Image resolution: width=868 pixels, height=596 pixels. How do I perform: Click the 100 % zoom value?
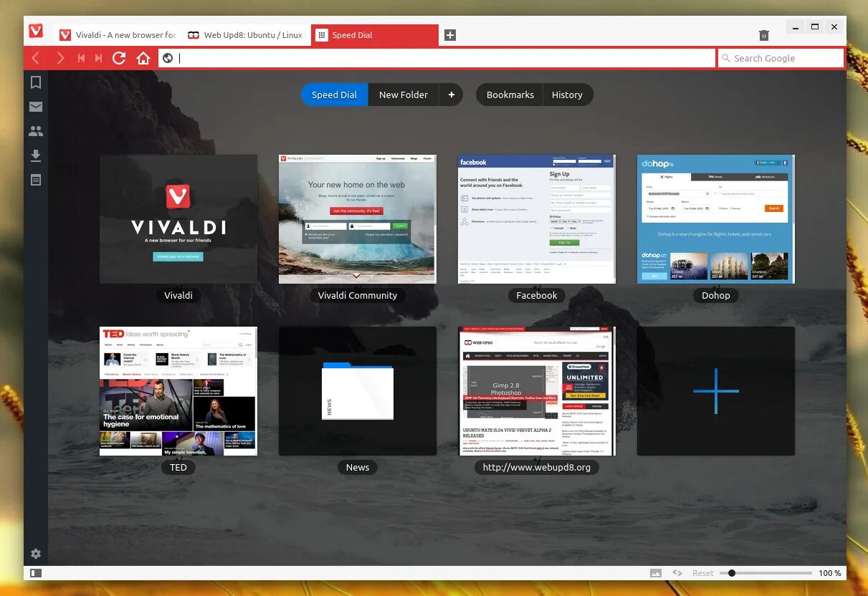click(x=830, y=573)
